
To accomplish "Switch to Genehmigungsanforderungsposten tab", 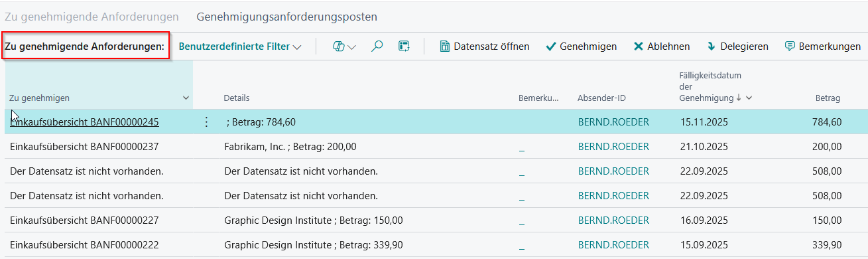I will pyautogui.click(x=287, y=16).
